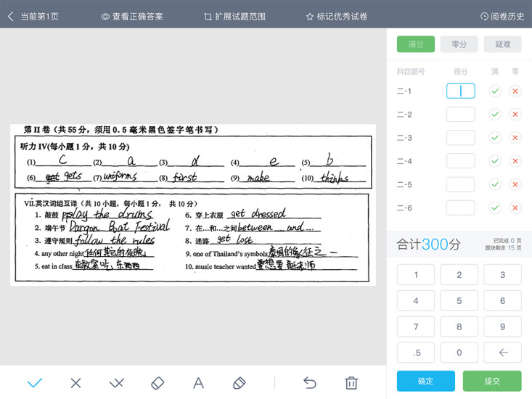Delete annotations with the trash can icon
This screenshot has height=399, width=532.
click(351, 383)
